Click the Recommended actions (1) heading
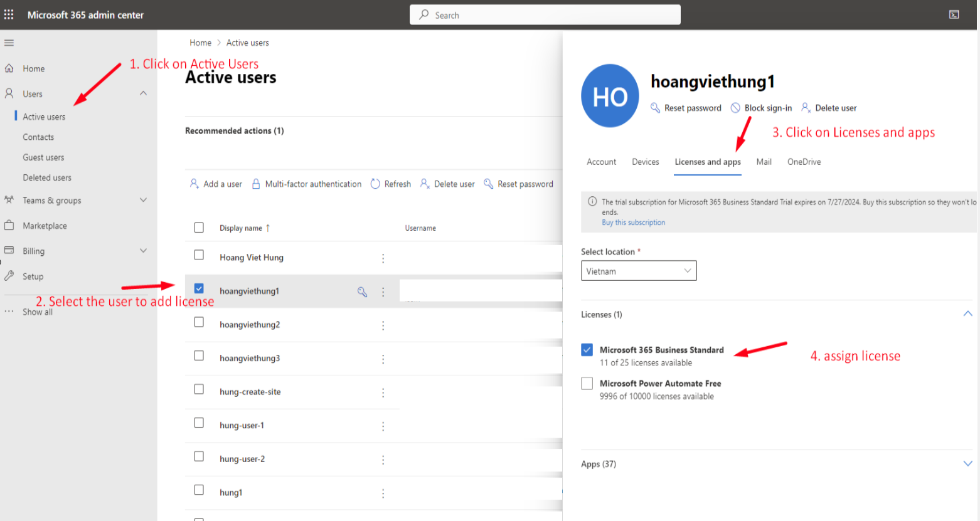The width and height of the screenshot is (980, 521). (234, 130)
